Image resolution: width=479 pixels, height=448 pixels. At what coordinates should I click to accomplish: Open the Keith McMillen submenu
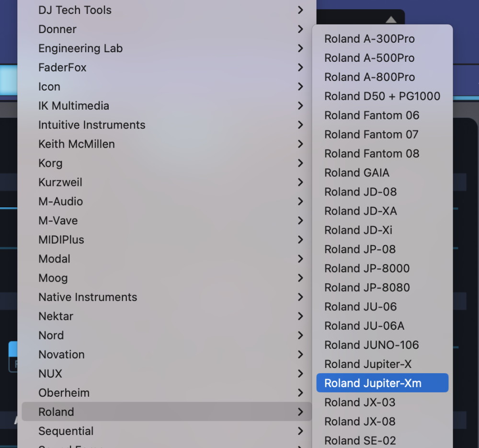click(x=76, y=144)
